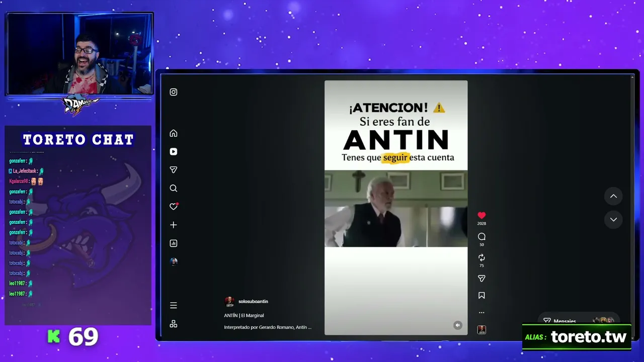This screenshot has width=644, height=362.
Task: Click the streamer webcam overlay
Action: click(x=79, y=54)
